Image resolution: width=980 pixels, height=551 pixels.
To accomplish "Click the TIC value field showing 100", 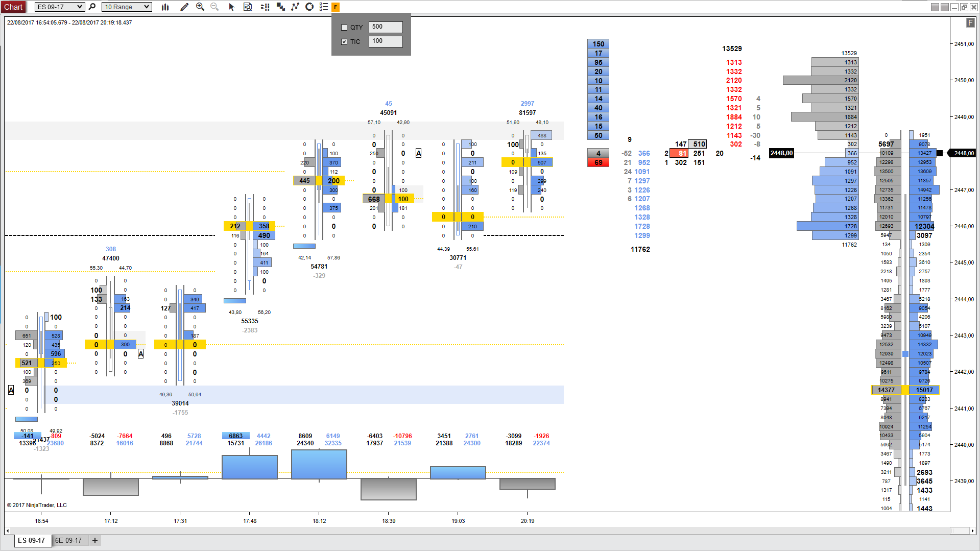I will (x=386, y=41).
